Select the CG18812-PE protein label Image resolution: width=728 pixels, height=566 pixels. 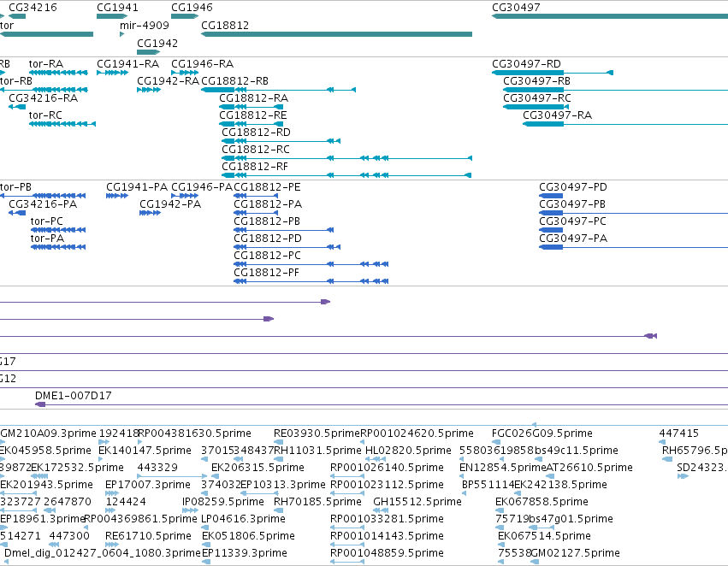pos(267,187)
